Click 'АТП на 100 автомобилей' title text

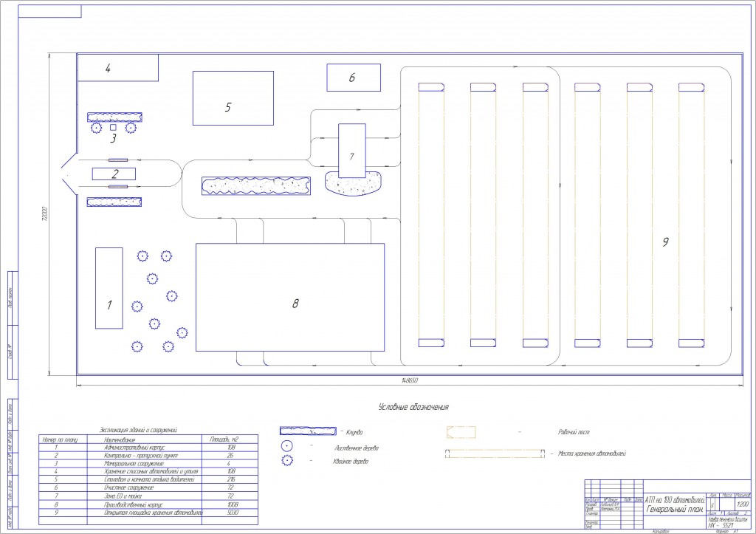tap(675, 500)
